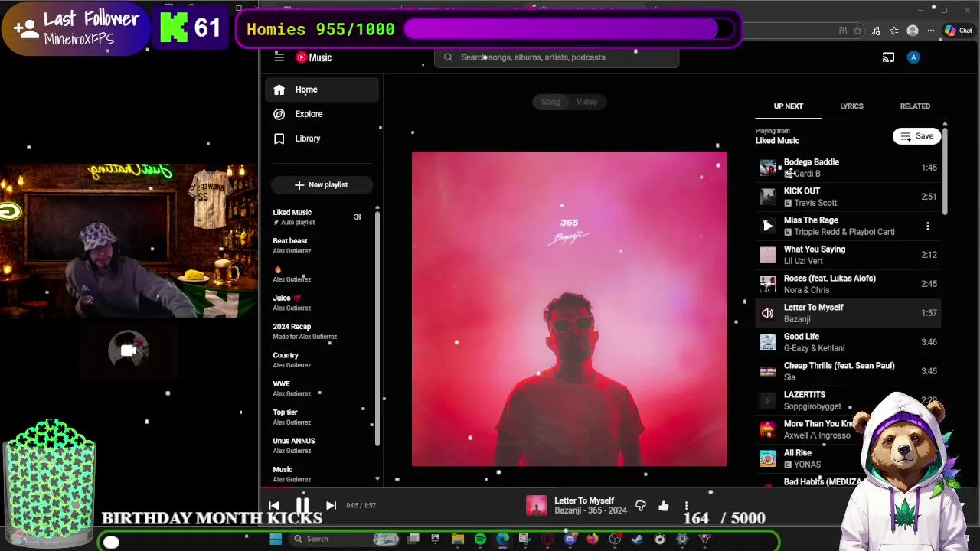Select KICK OUT by Travis Scott
The width and height of the screenshot is (980, 551).
tap(848, 197)
